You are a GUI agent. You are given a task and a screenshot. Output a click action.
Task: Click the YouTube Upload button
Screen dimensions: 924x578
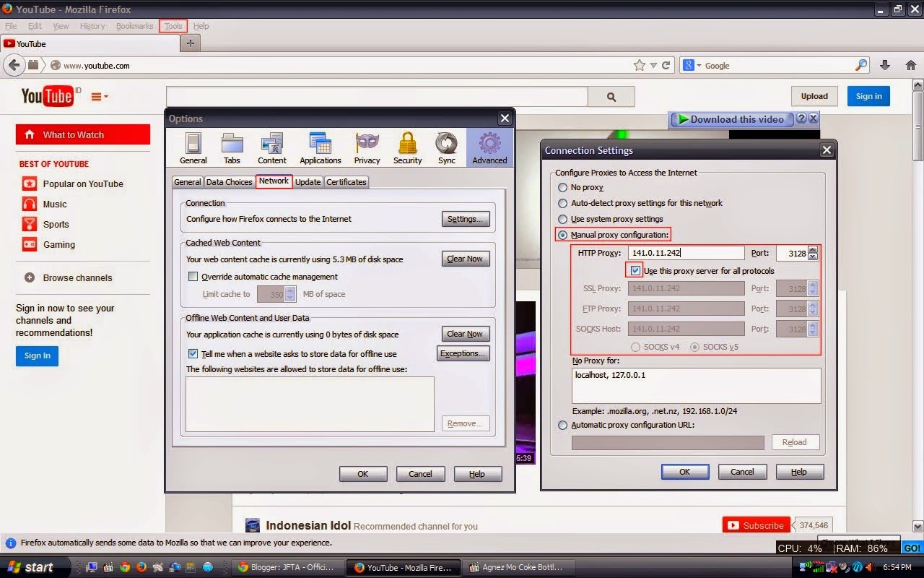pyautogui.click(x=814, y=96)
